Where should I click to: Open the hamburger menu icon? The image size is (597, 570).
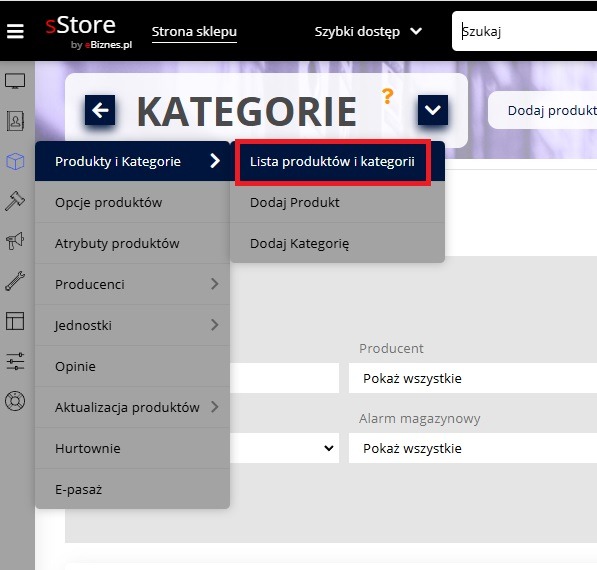pyautogui.click(x=15, y=31)
